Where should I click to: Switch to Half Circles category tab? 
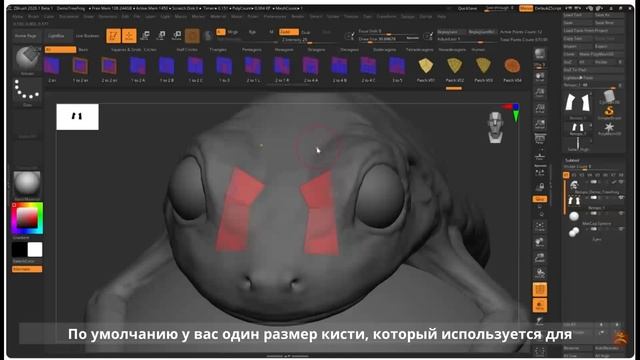tap(187, 49)
